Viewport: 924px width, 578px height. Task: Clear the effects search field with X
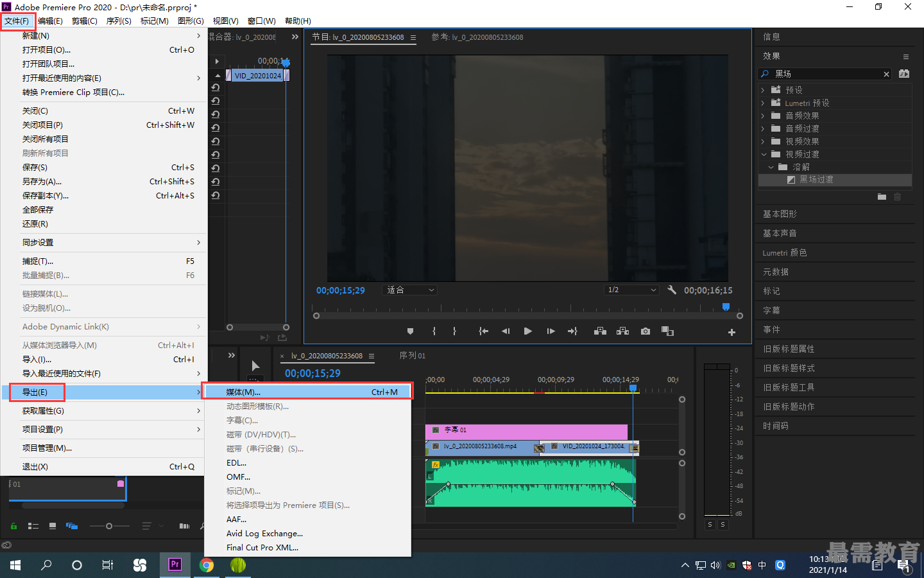point(887,74)
